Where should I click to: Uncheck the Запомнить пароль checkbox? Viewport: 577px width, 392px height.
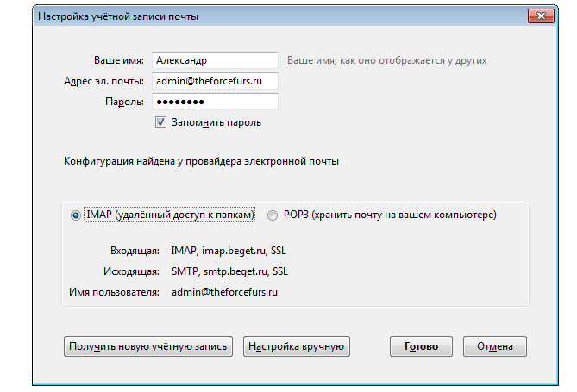(x=160, y=122)
